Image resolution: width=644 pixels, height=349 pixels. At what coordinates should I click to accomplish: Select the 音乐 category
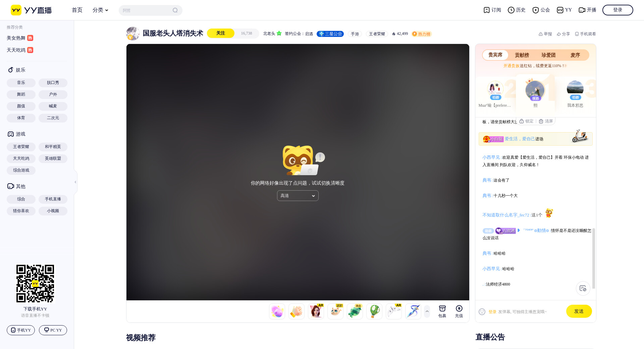click(x=21, y=83)
